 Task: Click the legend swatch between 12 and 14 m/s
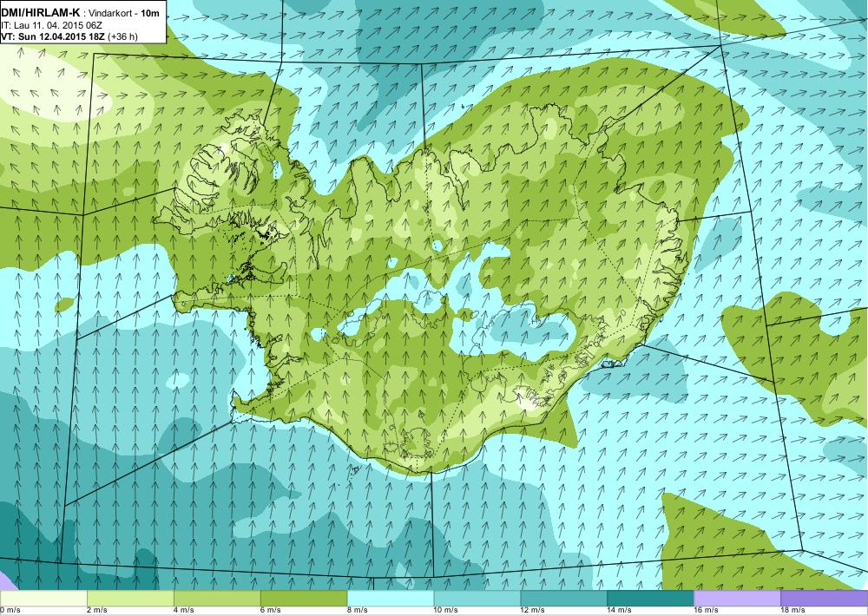[563, 598]
